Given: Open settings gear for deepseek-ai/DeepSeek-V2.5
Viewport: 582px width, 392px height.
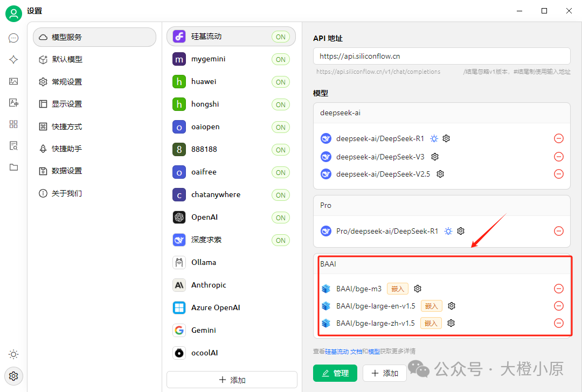Looking at the screenshot, I should [x=440, y=174].
